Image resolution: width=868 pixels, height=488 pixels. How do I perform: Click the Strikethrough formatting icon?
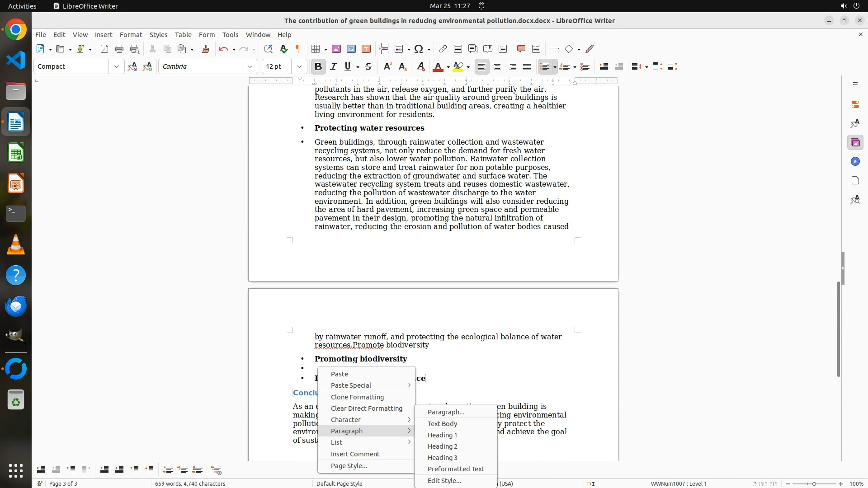(368, 67)
